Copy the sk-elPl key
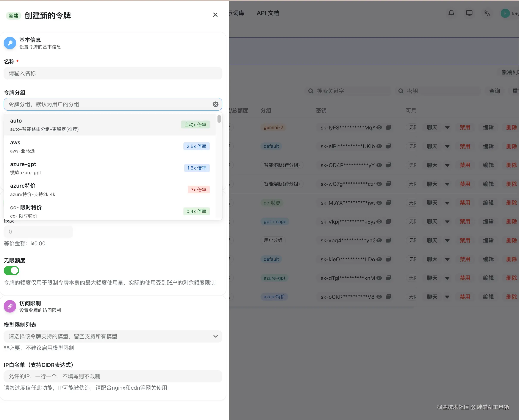Screen dimensions: 519x420 [x=389, y=146]
